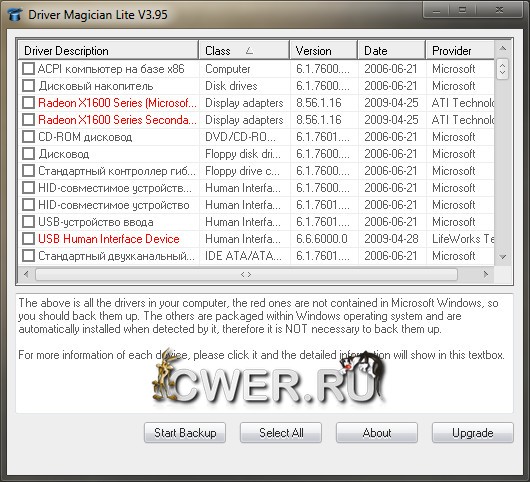This screenshot has height=482, width=530.
Task: Click the Driver Magician app icon in title bar
Action: coord(15,14)
